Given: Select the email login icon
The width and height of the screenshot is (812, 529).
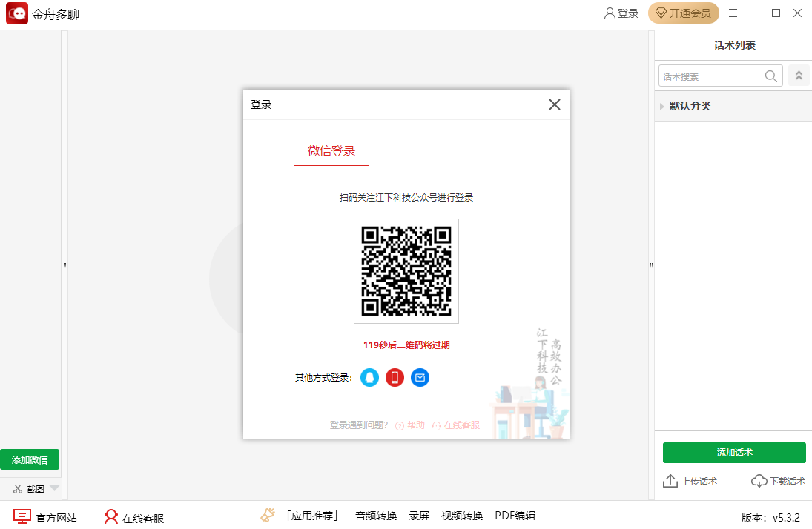Looking at the screenshot, I should [420, 378].
